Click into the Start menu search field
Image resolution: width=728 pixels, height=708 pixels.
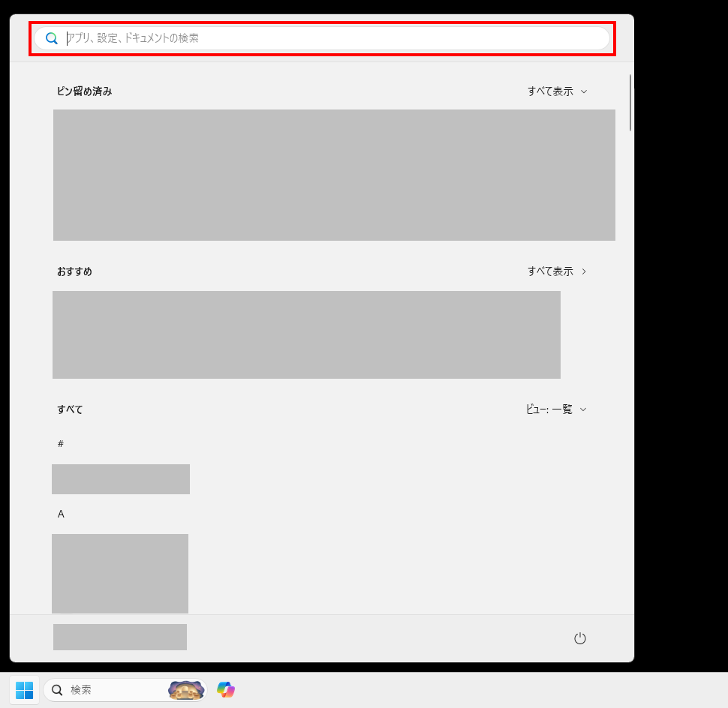(323, 37)
